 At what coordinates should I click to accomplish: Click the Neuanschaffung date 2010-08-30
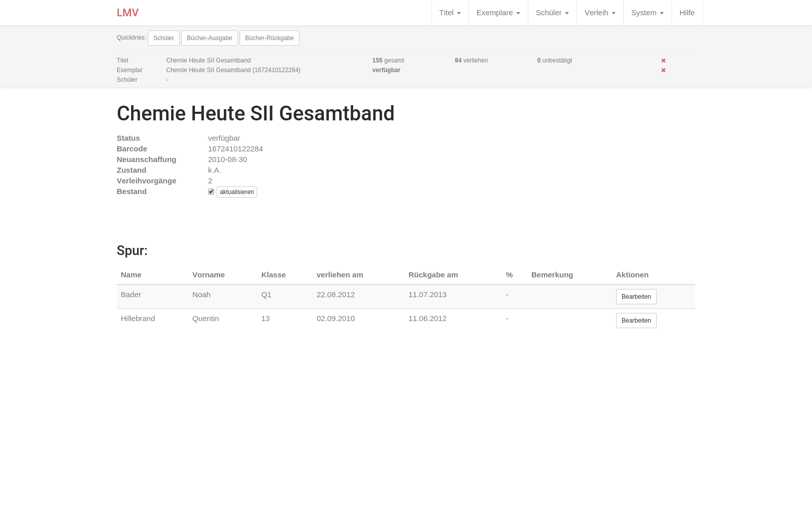pos(227,160)
